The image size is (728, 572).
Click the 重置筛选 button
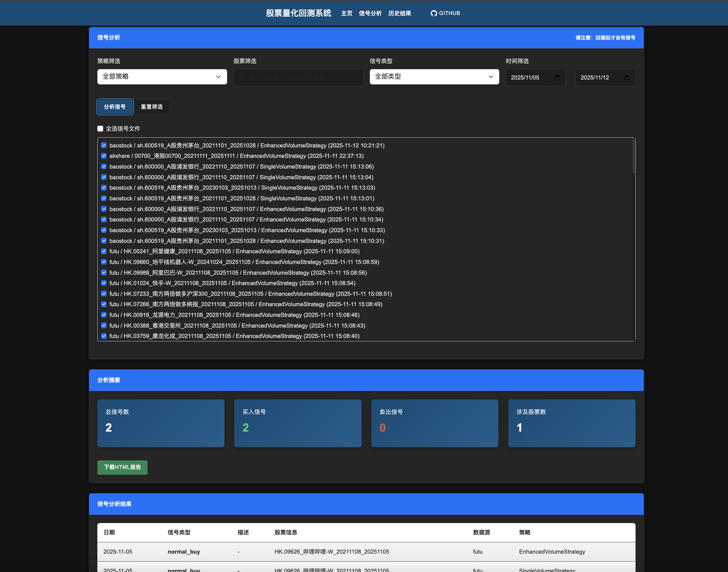pos(152,107)
